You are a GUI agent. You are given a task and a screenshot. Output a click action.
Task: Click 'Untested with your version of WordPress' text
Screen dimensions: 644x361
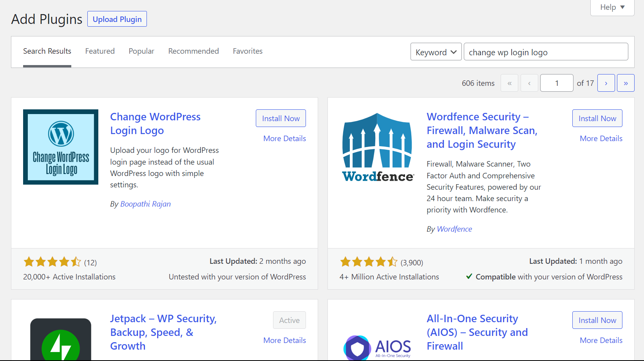(237, 277)
